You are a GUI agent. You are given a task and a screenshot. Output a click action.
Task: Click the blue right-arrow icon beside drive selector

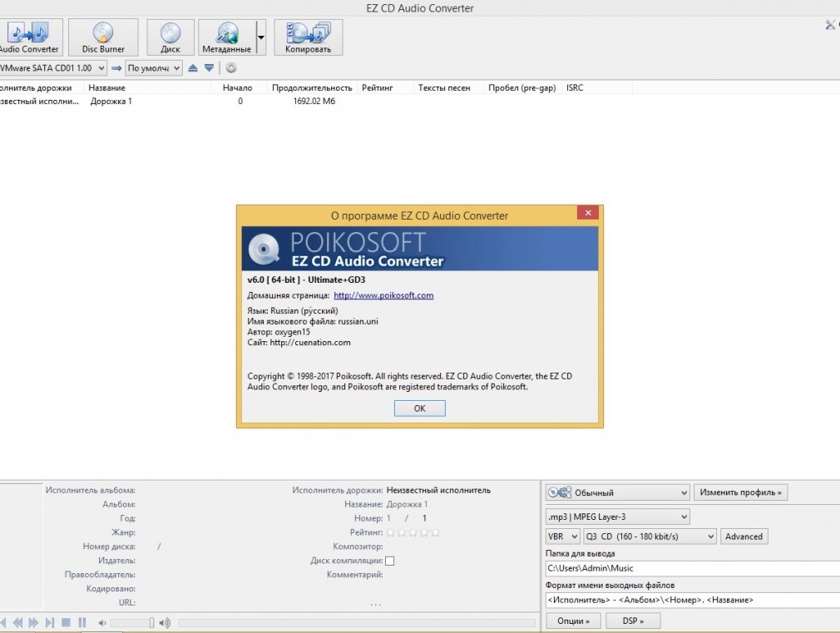[x=116, y=68]
